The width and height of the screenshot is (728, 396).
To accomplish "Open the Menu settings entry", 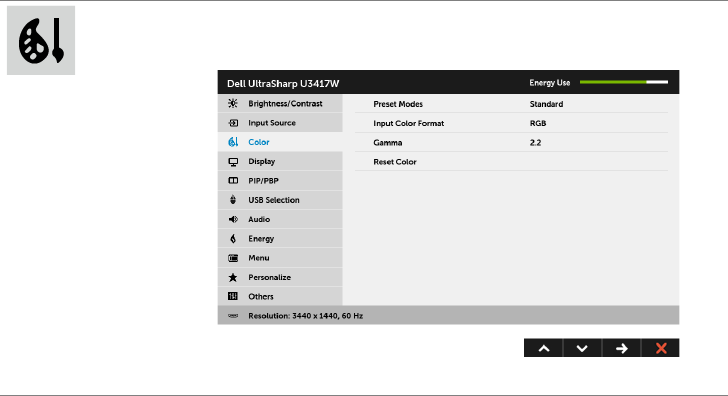I will [x=280, y=258].
